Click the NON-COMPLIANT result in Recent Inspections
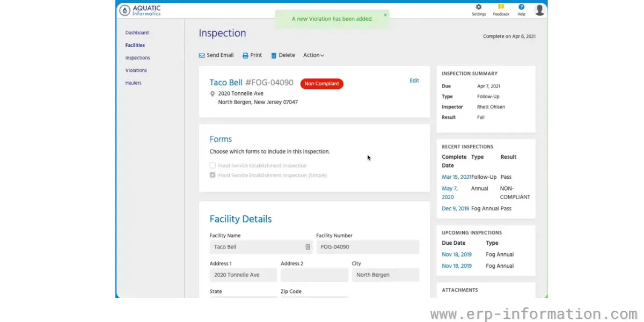644x322 pixels. point(515,193)
